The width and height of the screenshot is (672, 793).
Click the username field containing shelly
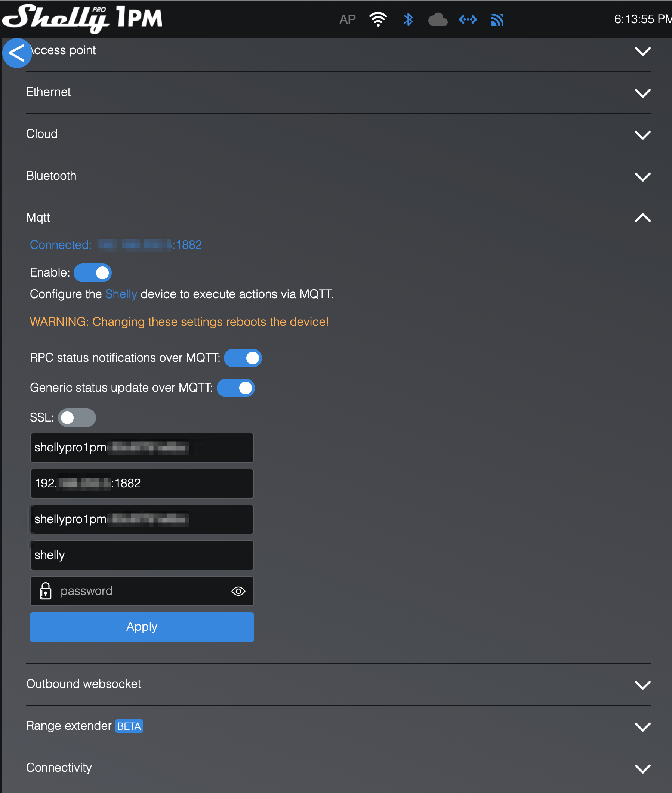pyautogui.click(x=142, y=555)
